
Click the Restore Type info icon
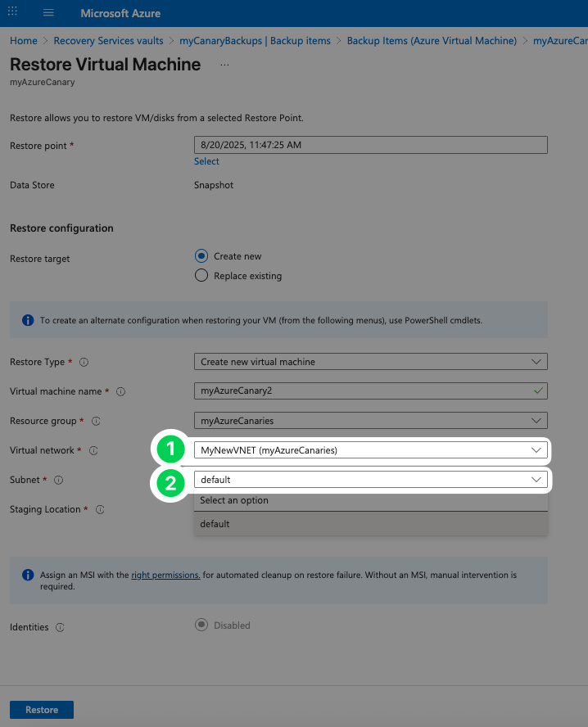(84, 362)
